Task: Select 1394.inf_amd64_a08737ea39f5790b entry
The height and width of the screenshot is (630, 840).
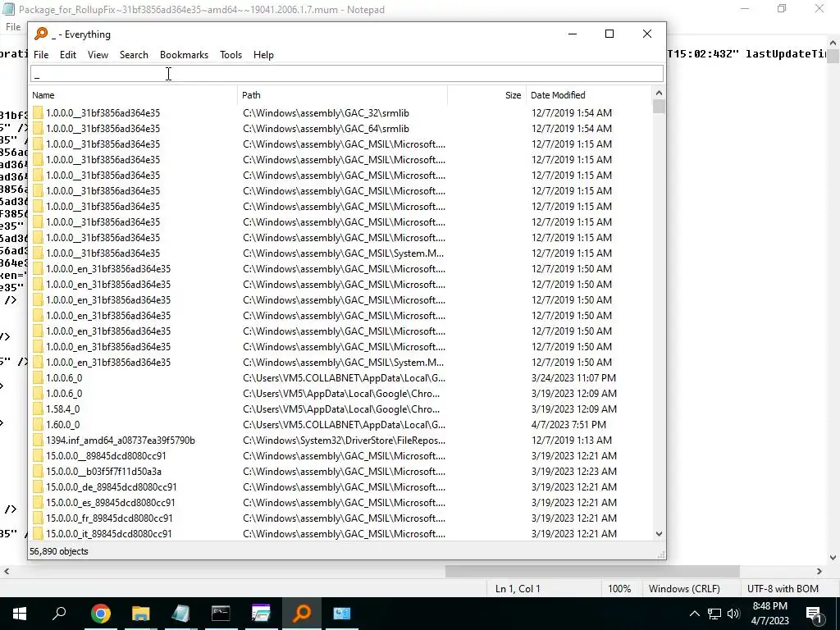Action: tap(121, 441)
